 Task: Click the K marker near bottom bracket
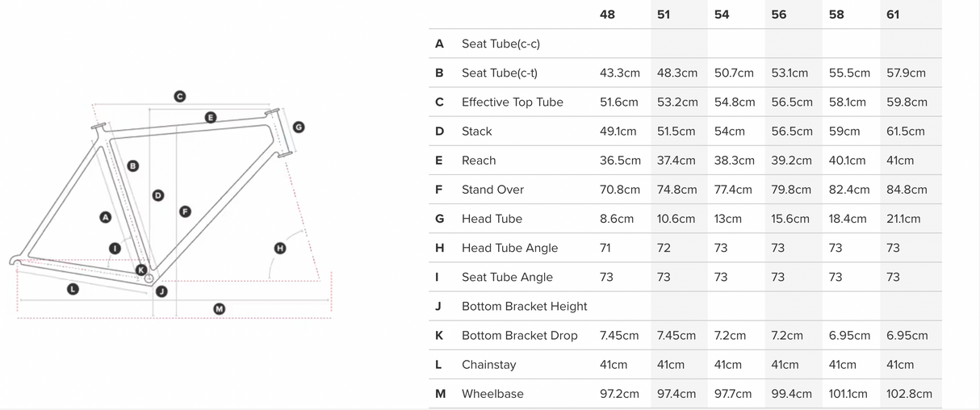(141, 270)
